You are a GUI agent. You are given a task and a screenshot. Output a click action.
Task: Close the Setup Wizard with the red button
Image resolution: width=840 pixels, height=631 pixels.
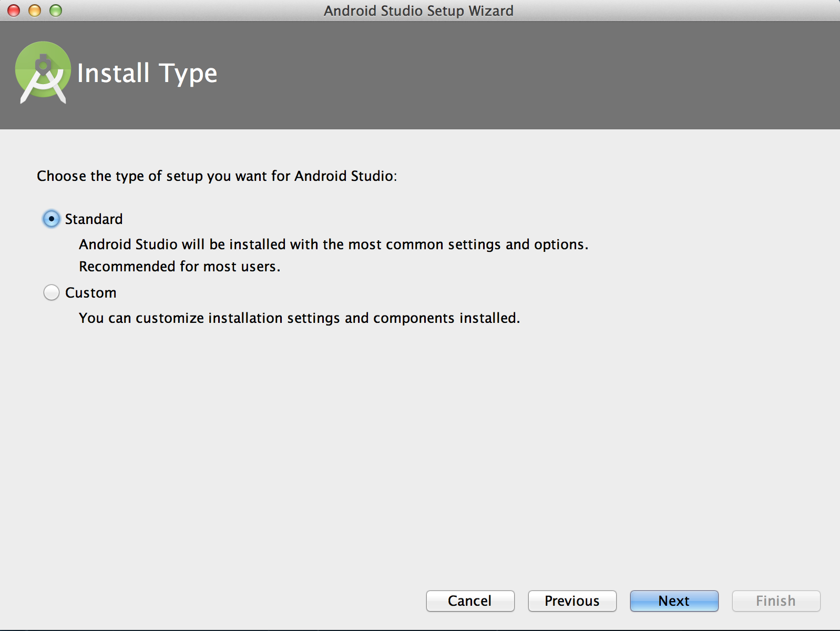pyautogui.click(x=14, y=11)
